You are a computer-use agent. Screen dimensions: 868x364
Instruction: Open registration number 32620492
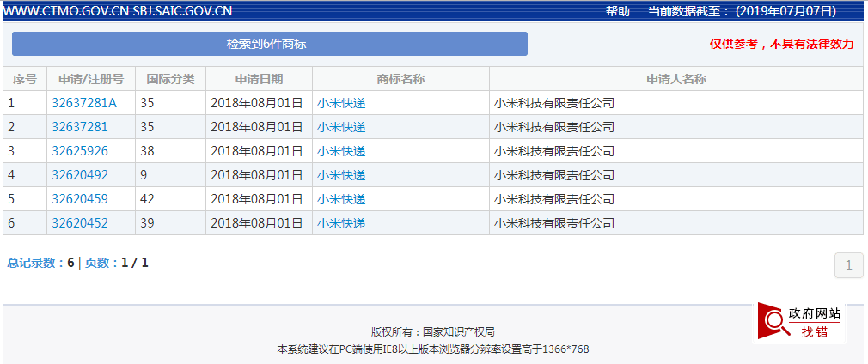click(80, 175)
